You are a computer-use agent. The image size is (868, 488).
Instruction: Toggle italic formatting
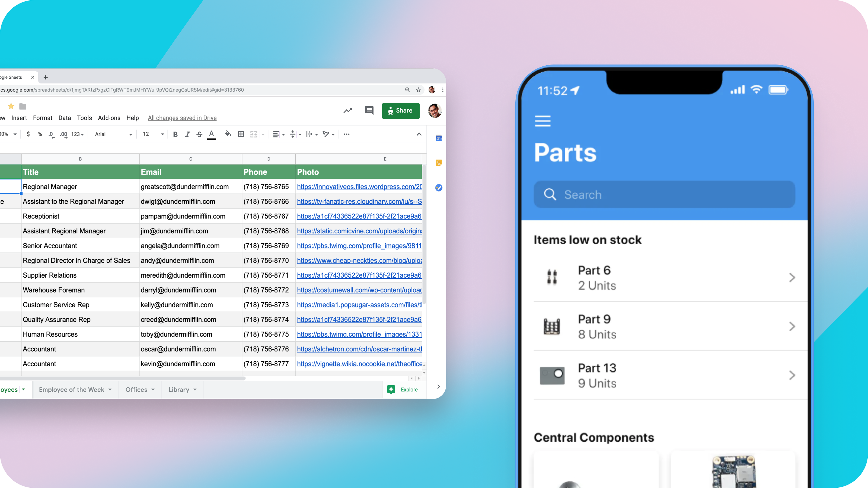pos(188,134)
